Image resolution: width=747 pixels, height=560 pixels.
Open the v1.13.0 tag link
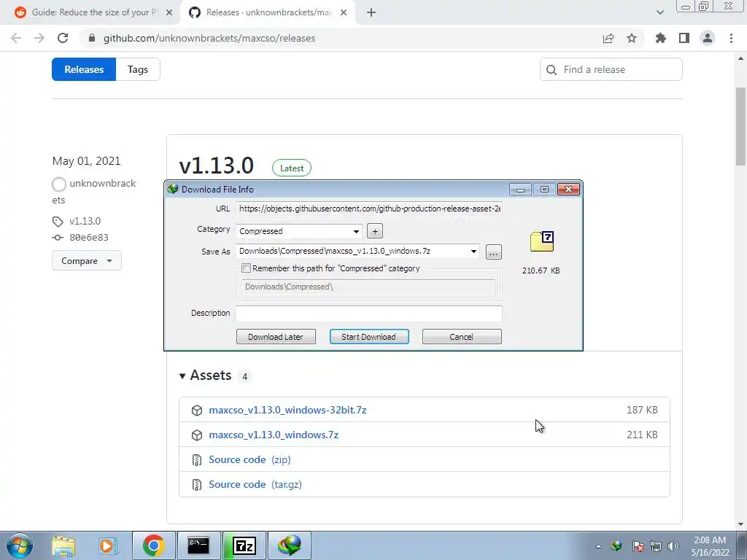(85, 221)
